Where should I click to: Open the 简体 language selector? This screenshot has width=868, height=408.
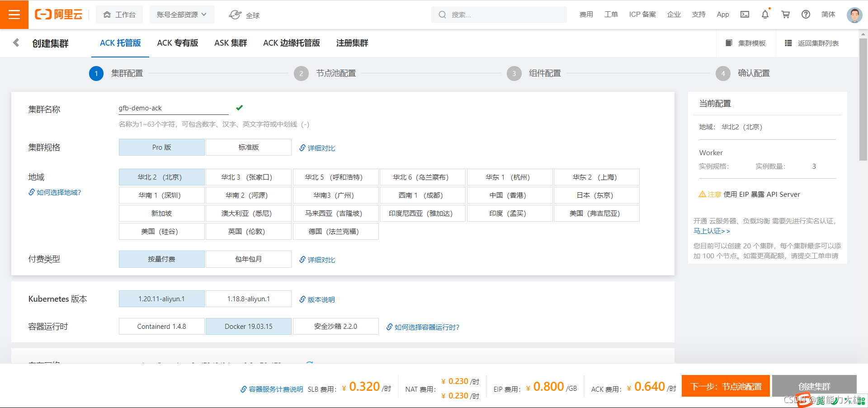click(828, 14)
